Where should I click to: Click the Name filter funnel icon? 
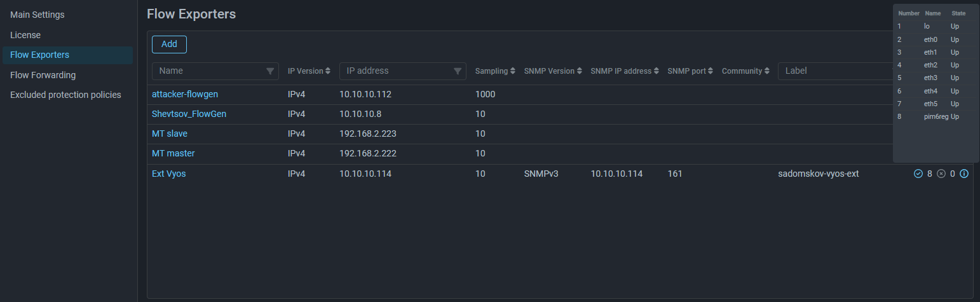(x=270, y=71)
